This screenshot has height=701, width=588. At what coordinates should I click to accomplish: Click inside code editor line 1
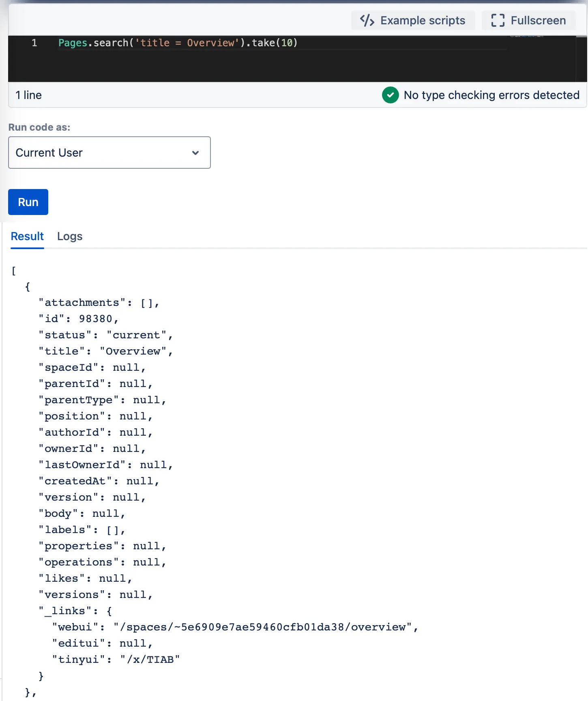178,43
